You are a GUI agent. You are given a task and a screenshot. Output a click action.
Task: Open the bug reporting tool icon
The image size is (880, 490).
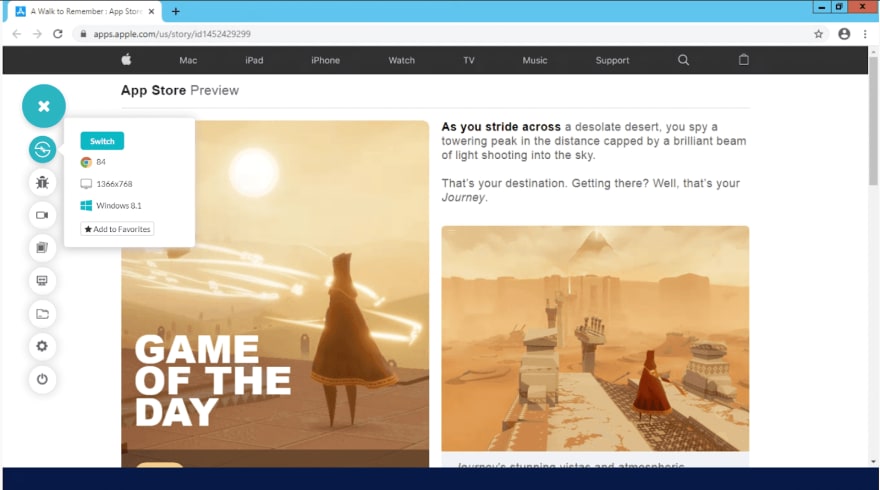[43, 182]
